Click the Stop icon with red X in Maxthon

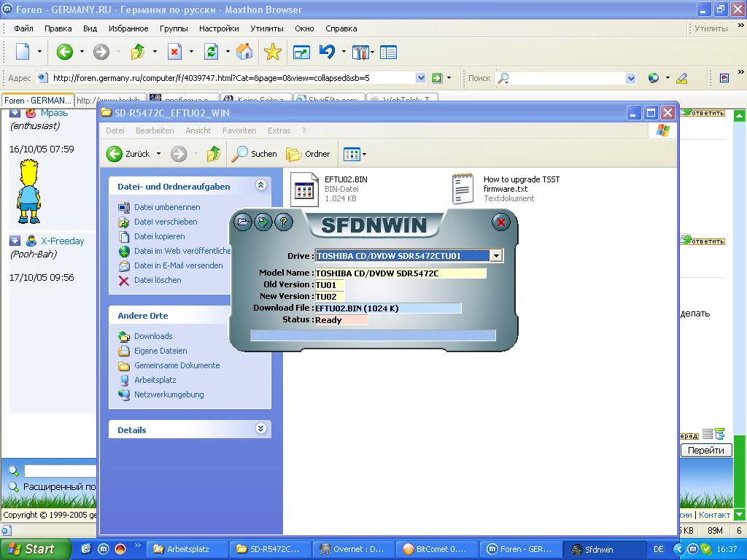(175, 52)
